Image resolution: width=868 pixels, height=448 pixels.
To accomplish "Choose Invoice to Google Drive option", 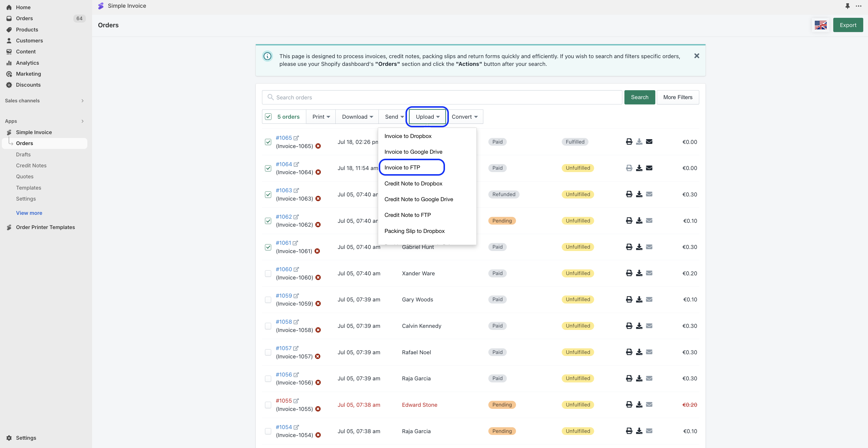I will tap(413, 152).
